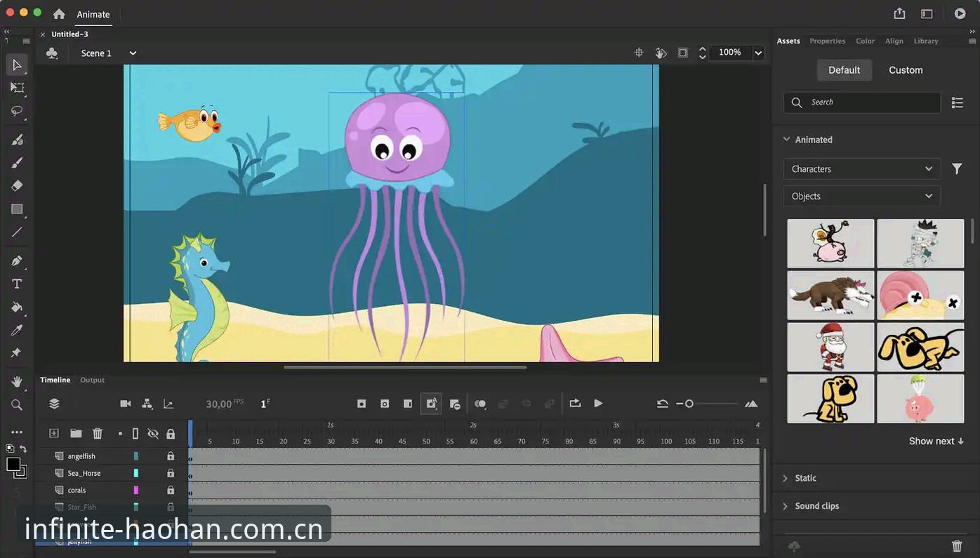Toggle outline view for all layers
Screen dimensions: 980x558
[135, 434]
